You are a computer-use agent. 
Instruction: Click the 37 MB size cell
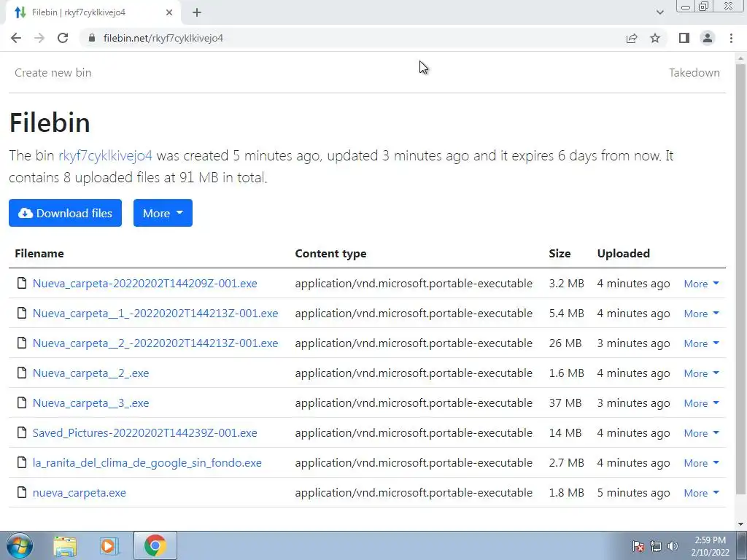pos(565,403)
